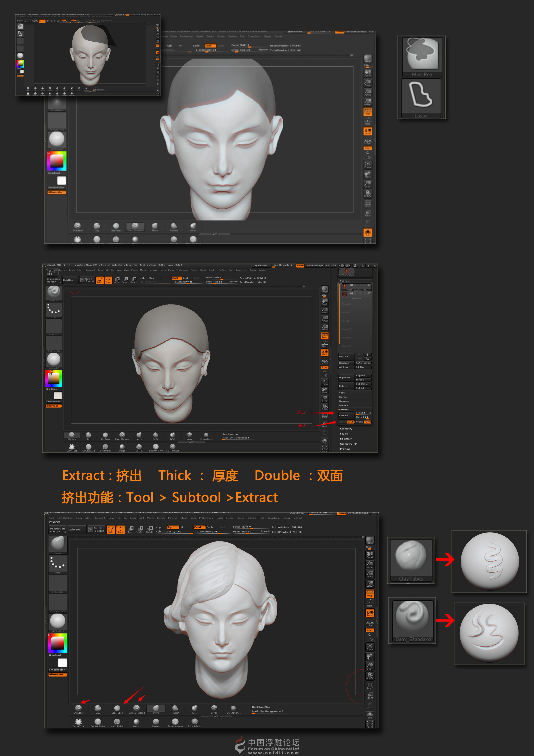Select the Layer brush in middle screenshot
This screenshot has height=756, width=534.
click(x=189, y=436)
